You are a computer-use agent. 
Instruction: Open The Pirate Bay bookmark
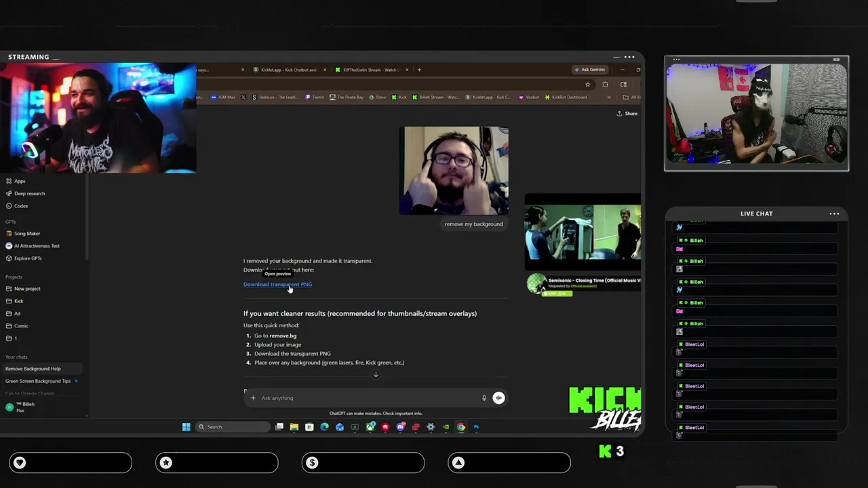(347, 97)
